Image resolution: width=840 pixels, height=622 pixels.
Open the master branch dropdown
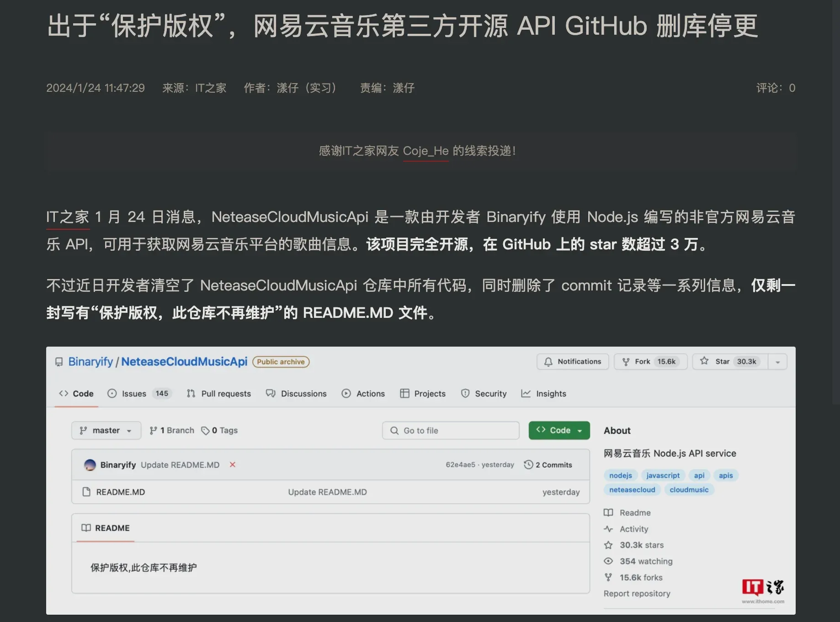coord(106,430)
